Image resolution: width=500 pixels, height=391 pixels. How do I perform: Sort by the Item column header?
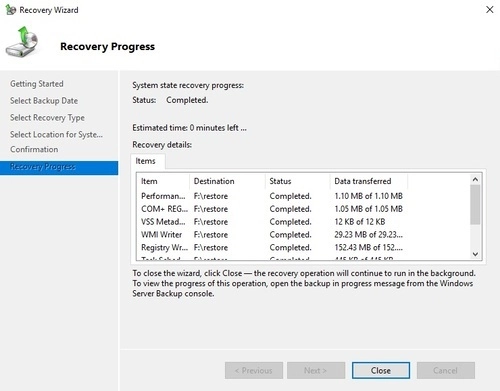[x=163, y=181]
